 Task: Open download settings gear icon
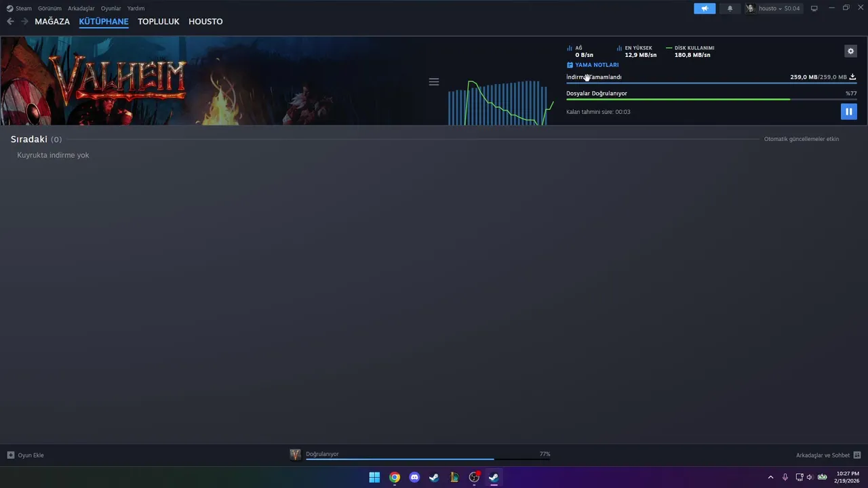pyautogui.click(x=850, y=52)
